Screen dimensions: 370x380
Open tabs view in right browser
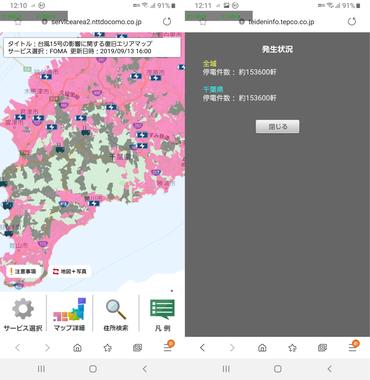pyautogui.click(x=322, y=348)
